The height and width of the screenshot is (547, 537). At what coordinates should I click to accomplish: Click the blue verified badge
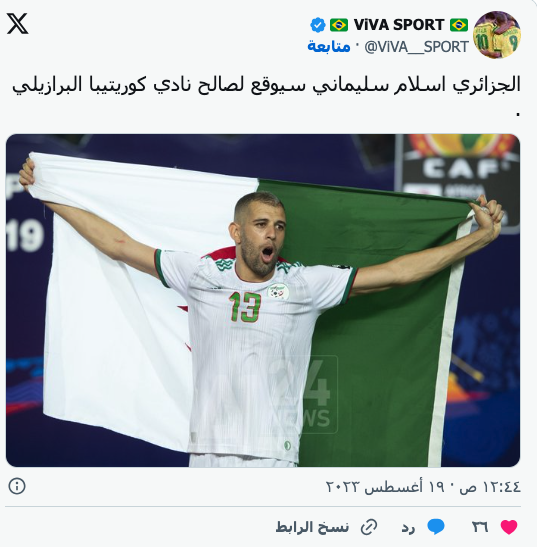pyautogui.click(x=318, y=25)
